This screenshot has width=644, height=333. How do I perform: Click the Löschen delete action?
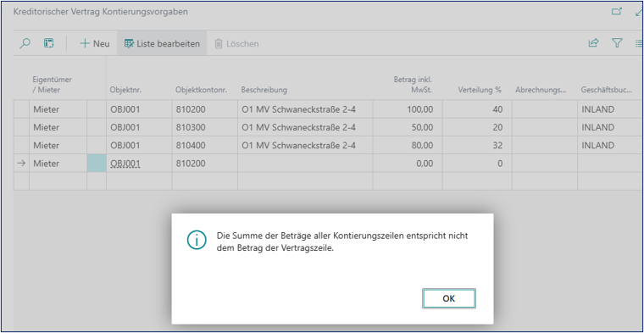tap(237, 43)
